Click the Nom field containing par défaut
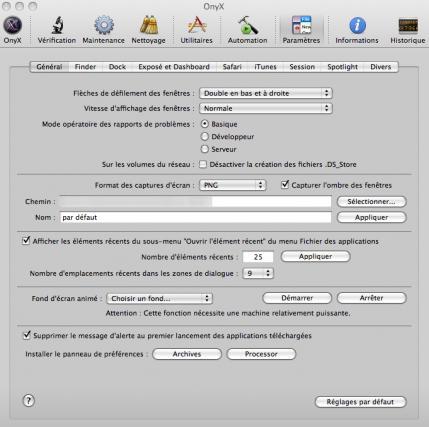Screen dimensions: 429x427 [195, 217]
